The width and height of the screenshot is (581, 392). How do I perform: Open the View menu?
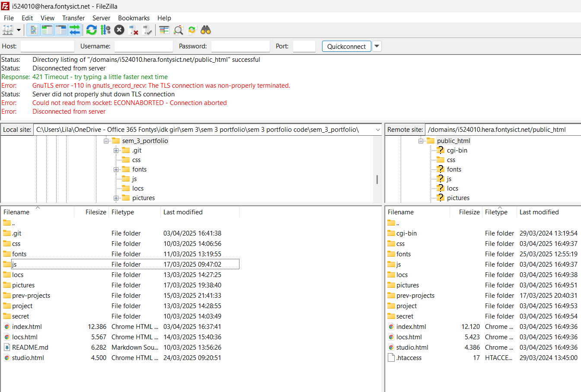(x=48, y=18)
